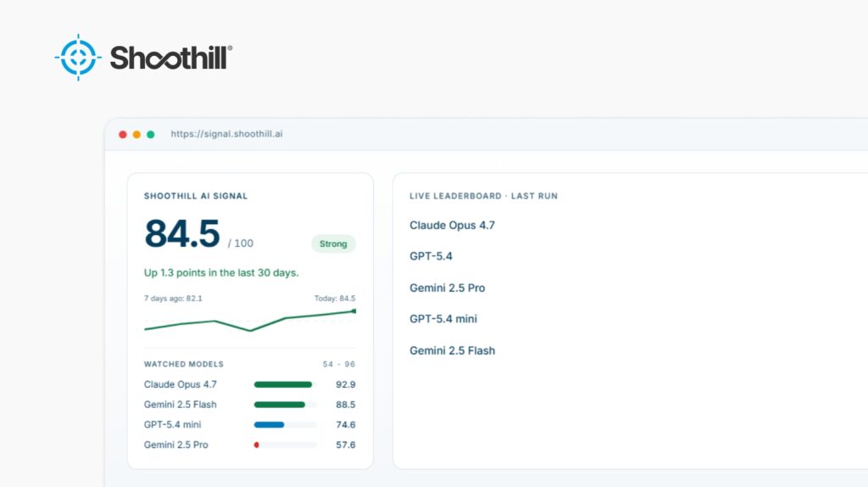Click 'Up 1.3 points in the last 30 days.'

pos(221,272)
